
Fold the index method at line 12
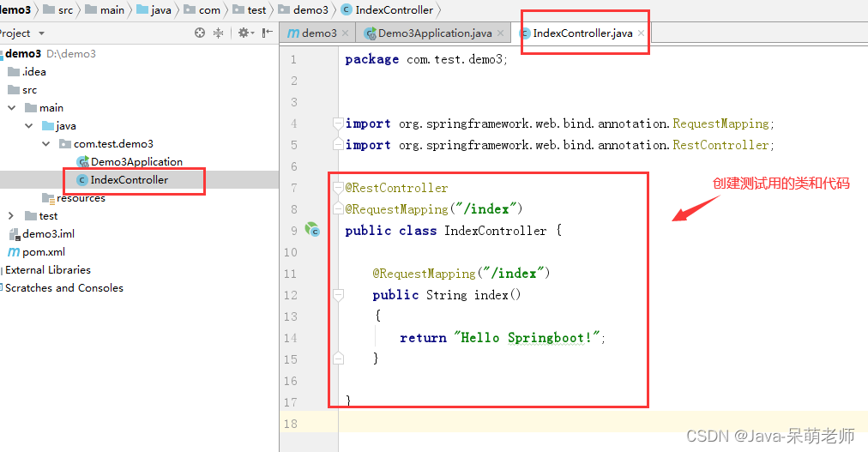click(338, 295)
